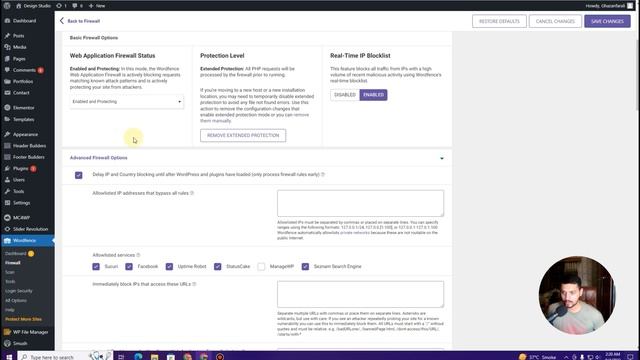
Task: Set Real-Time IP Blocklist to Enabled
Action: (x=373, y=95)
